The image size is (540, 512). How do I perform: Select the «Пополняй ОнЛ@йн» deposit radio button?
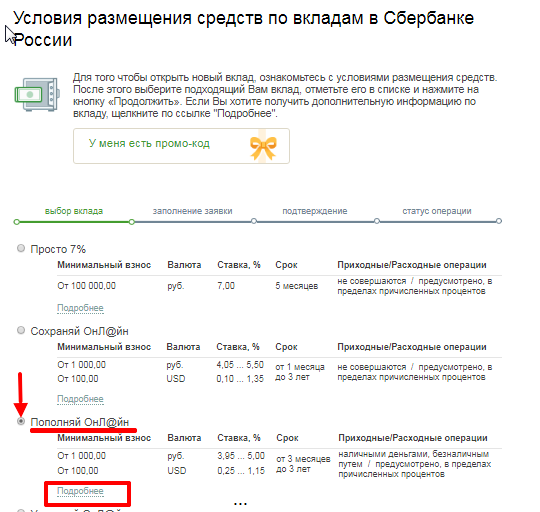[x=21, y=421]
